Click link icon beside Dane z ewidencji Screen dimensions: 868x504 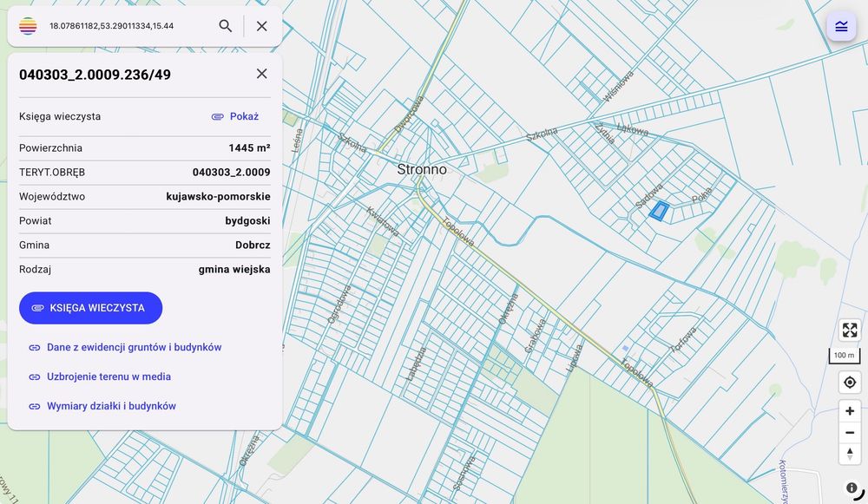35,348
